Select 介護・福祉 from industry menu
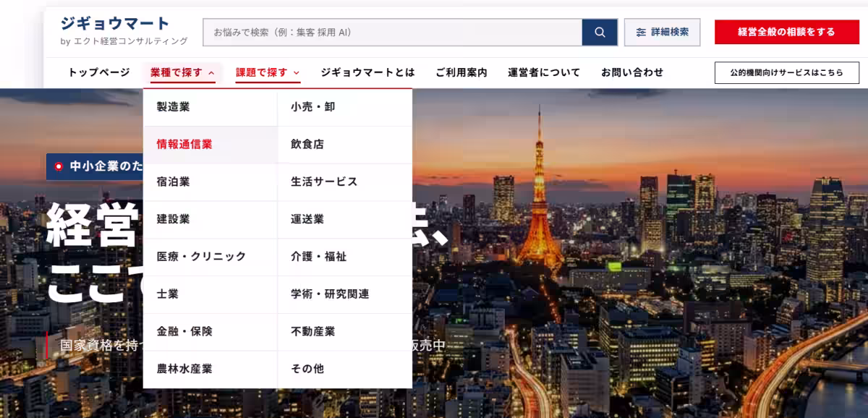 [x=345, y=257]
